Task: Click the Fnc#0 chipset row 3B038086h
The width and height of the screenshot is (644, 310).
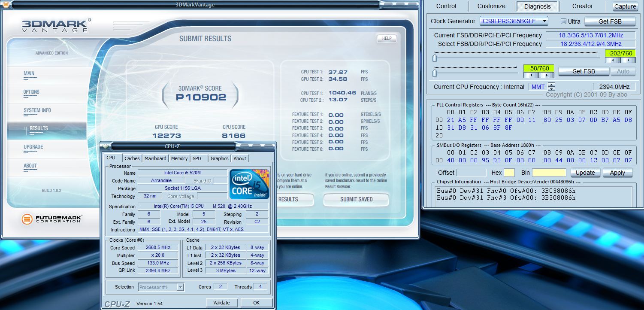Action: coord(506,191)
